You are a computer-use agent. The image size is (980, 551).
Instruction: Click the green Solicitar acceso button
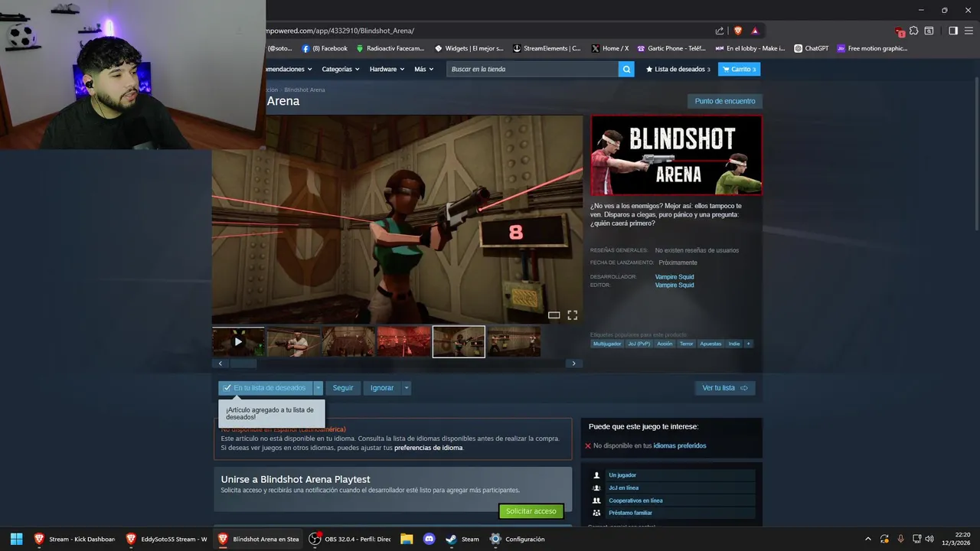click(531, 511)
